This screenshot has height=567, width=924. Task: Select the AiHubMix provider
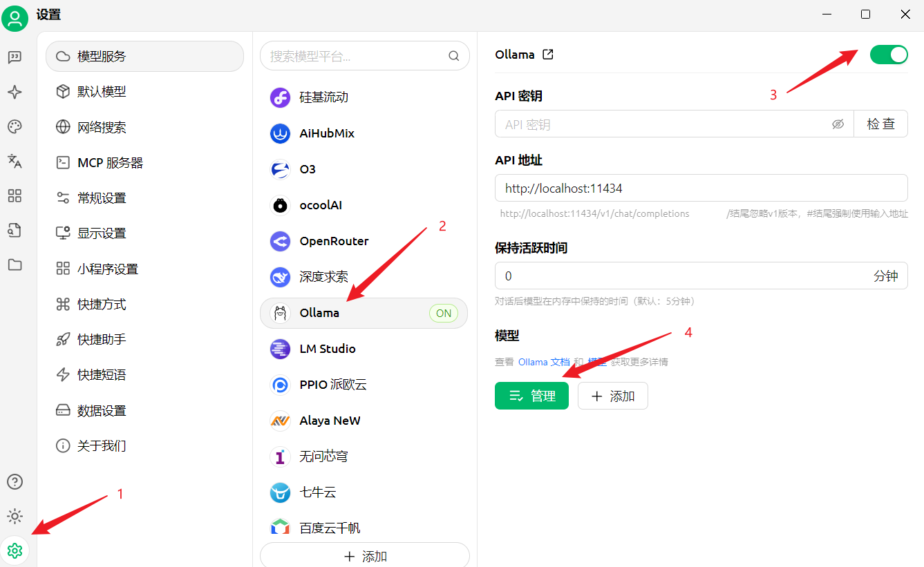click(364, 133)
